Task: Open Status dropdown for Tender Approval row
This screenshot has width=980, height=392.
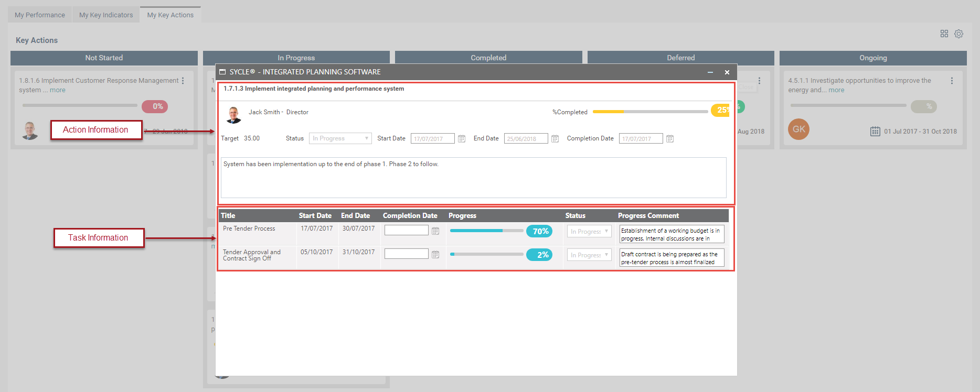Action: pyautogui.click(x=589, y=255)
